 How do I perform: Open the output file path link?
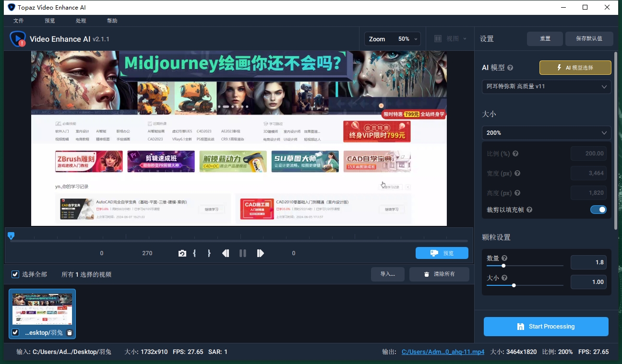click(x=443, y=352)
